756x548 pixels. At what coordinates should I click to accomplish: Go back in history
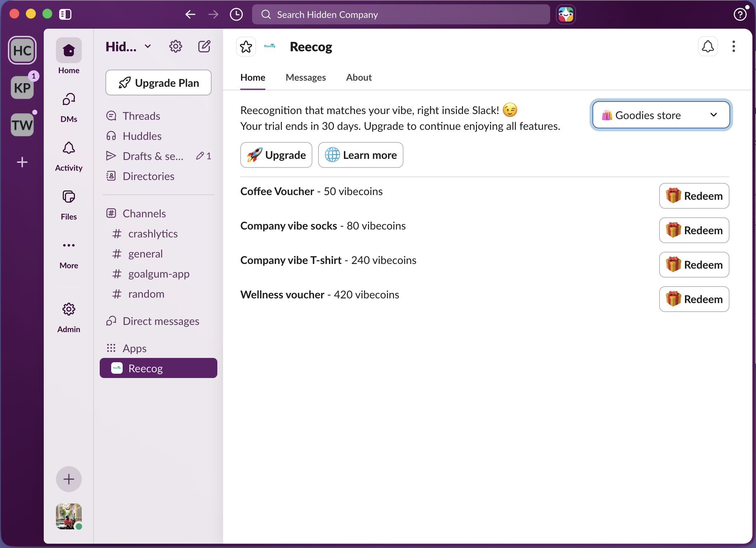(190, 14)
